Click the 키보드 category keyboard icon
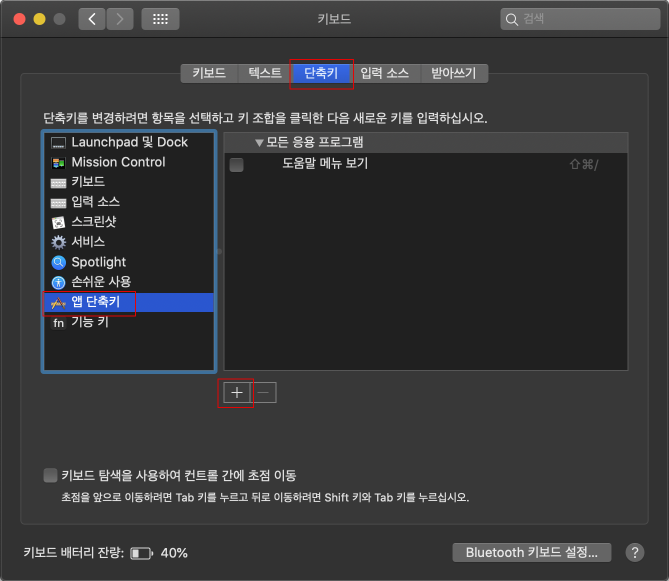 pos(58,183)
